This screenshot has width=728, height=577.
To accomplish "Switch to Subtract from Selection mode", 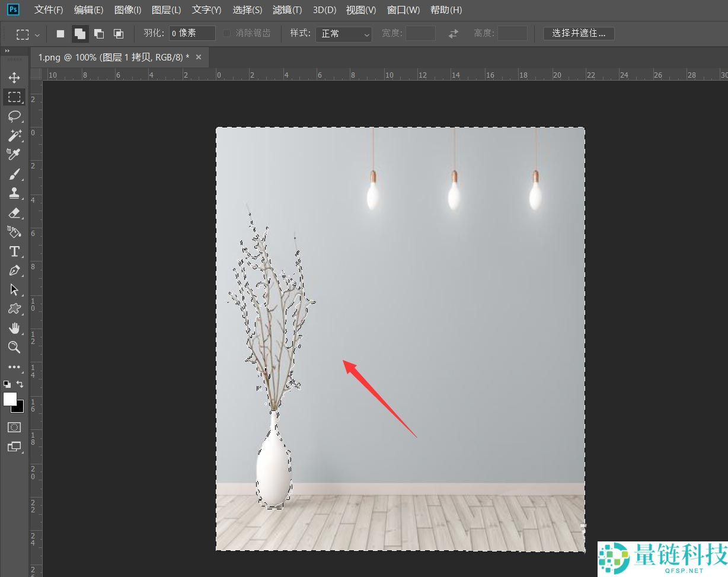I will coord(99,34).
